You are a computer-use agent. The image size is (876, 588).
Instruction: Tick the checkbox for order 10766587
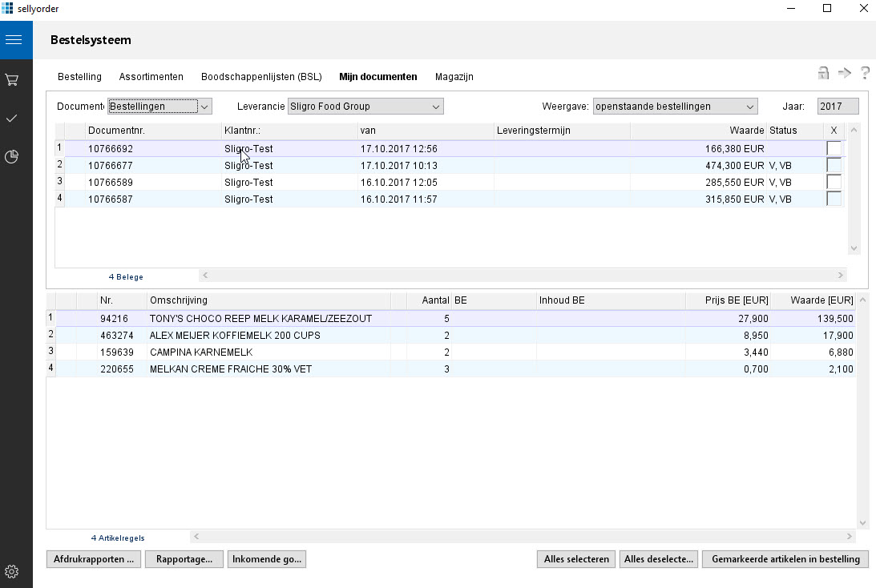834,199
